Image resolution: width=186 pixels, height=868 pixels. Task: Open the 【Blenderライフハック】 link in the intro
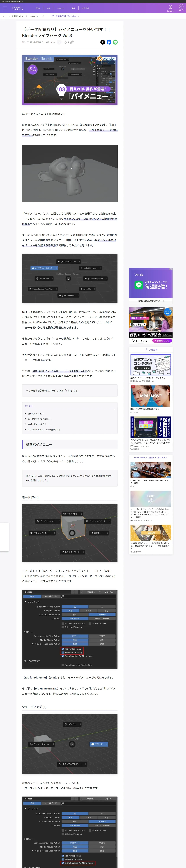(93, 125)
